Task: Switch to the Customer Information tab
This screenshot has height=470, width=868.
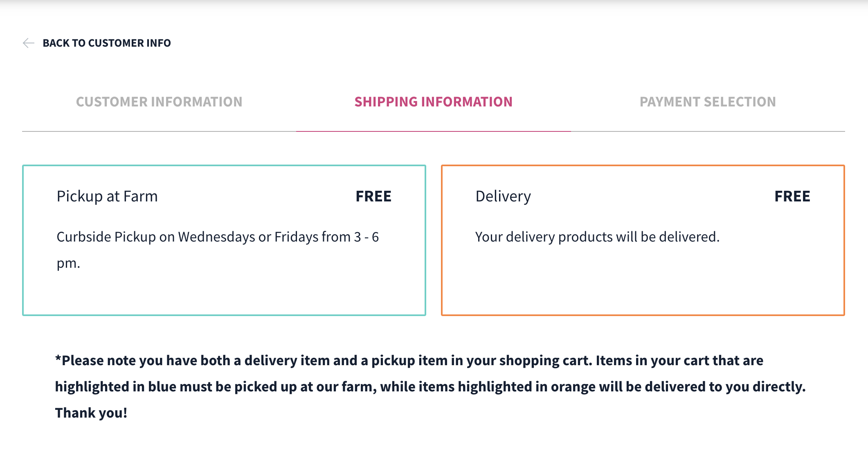Action: point(159,102)
